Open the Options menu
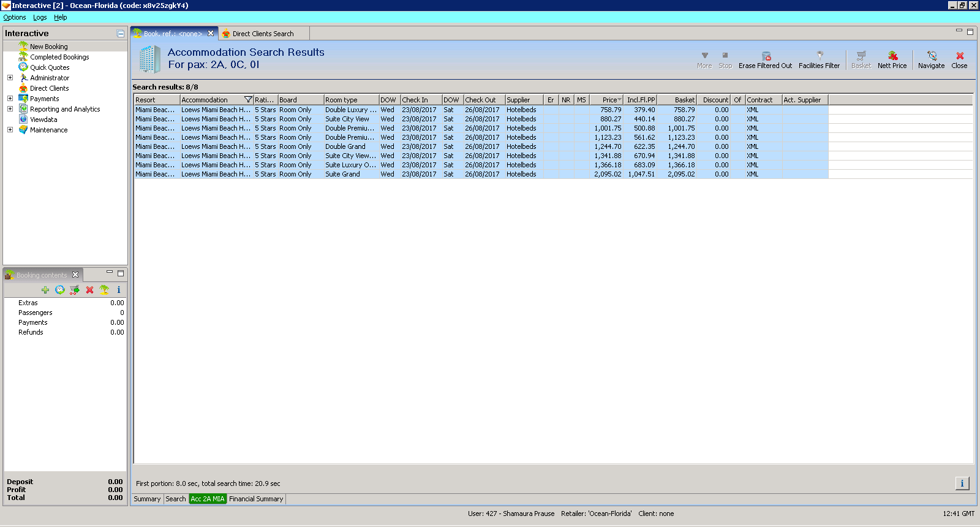 [15, 17]
